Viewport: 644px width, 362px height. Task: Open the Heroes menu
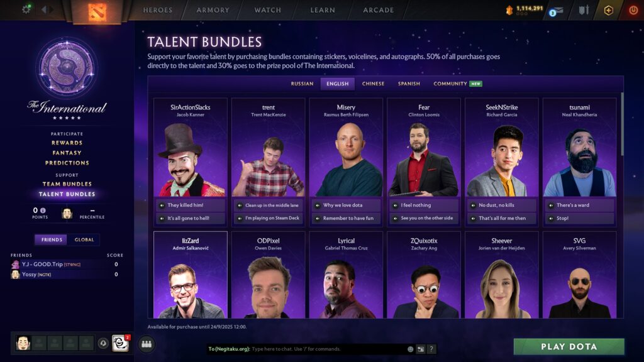(158, 10)
